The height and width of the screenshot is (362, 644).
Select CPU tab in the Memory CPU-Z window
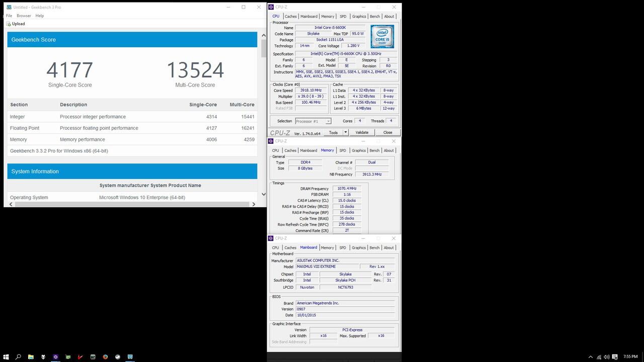pyautogui.click(x=276, y=150)
